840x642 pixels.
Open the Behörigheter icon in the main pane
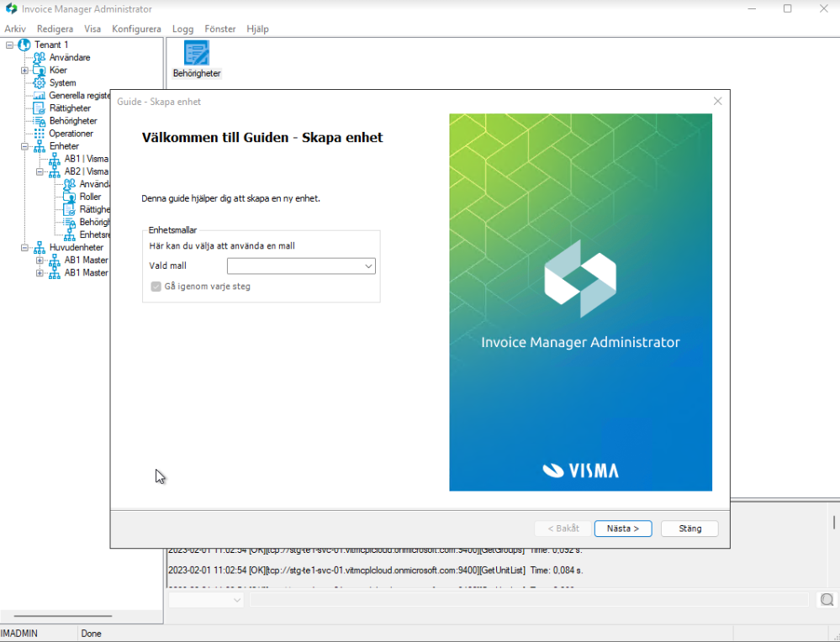[196, 54]
